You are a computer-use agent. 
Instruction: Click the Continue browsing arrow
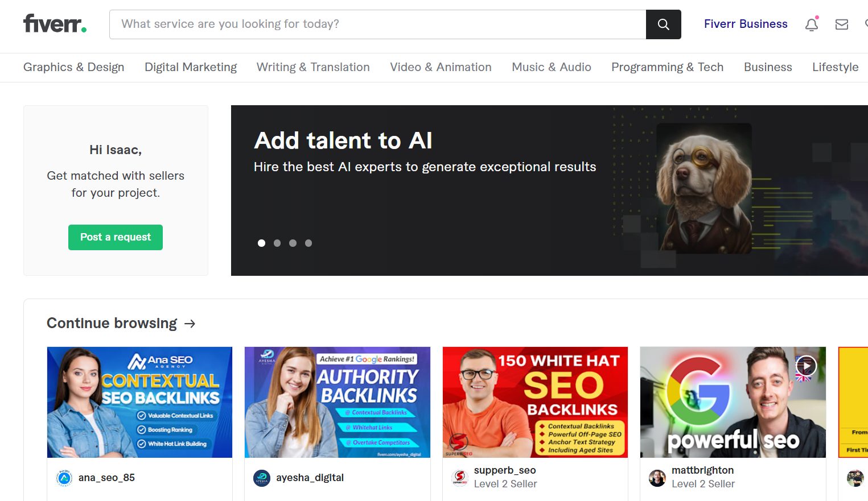(x=190, y=324)
